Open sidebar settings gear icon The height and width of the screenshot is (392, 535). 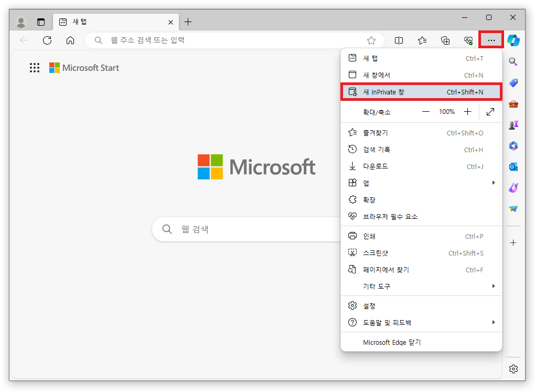pos(513,369)
